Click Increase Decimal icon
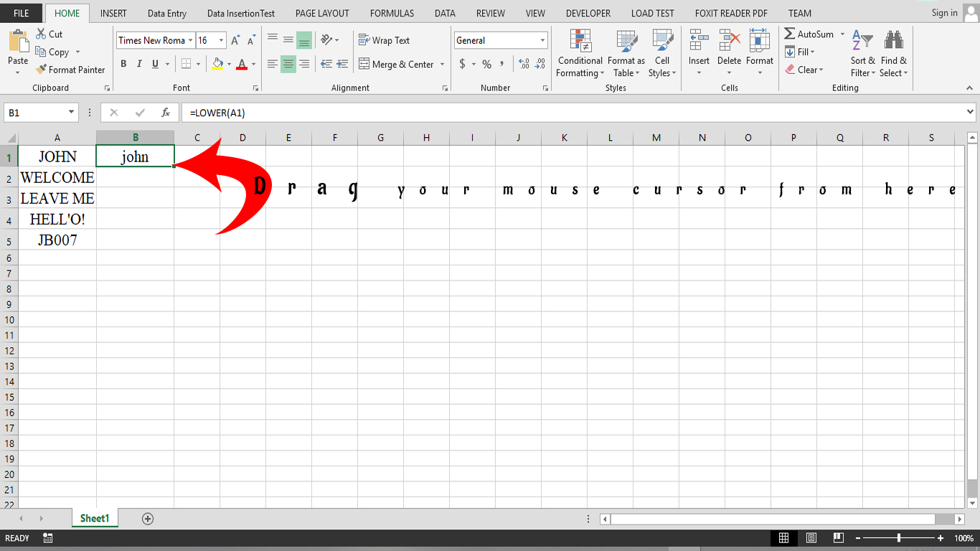The width and height of the screenshot is (980, 551). [x=524, y=64]
